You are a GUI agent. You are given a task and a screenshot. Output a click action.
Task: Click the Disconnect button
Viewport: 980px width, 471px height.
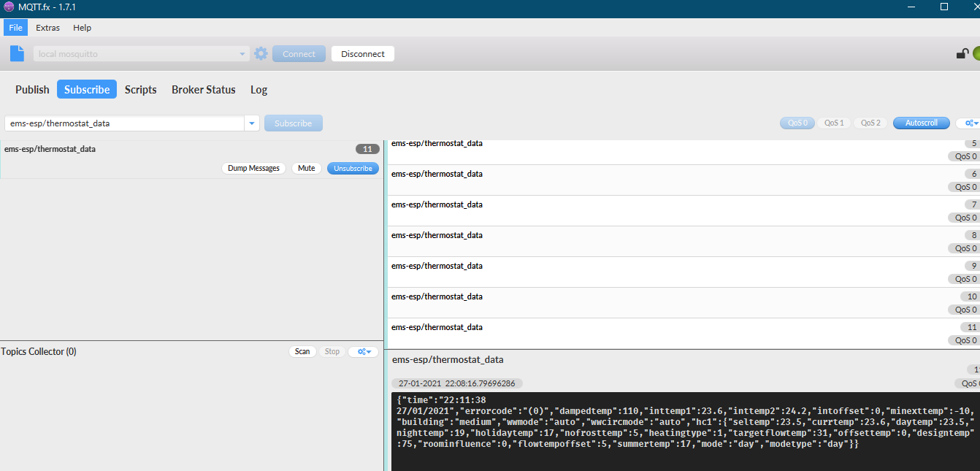pyautogui.click(x=362, y=54)
